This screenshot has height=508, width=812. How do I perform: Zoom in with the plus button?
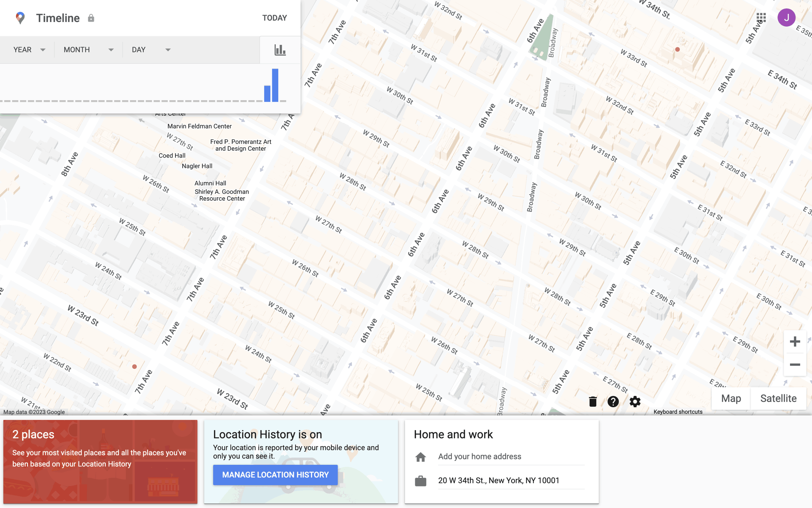tap(795, 342)
